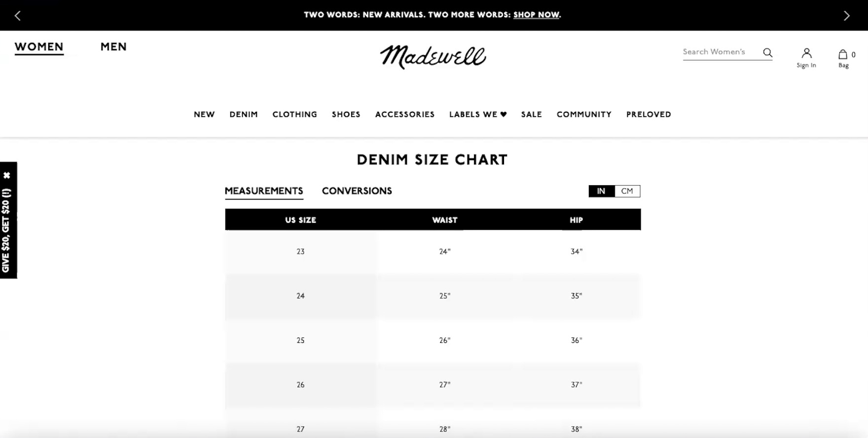This screenshot has width=868, height=438.
Task: Open the Women section
Action: (39, 47)
